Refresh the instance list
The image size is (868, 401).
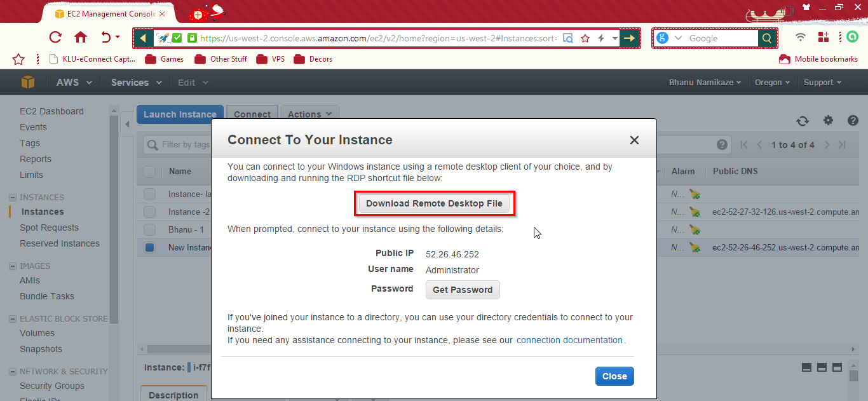pos(803,121)
